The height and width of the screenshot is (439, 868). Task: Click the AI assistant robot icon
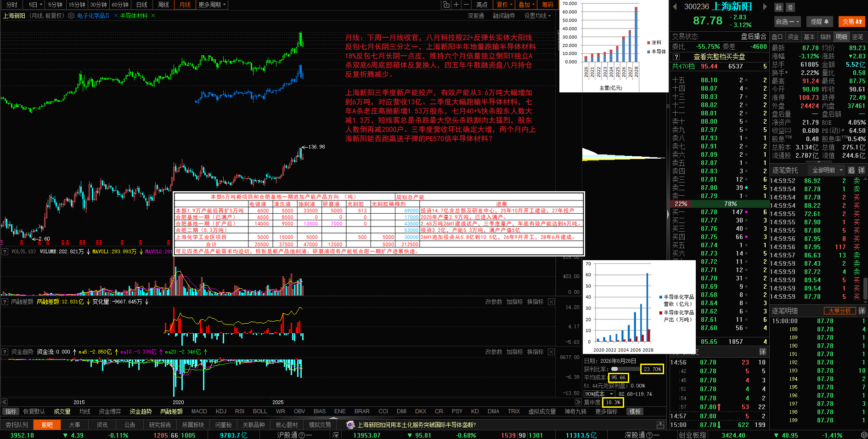tap(351, 425)
